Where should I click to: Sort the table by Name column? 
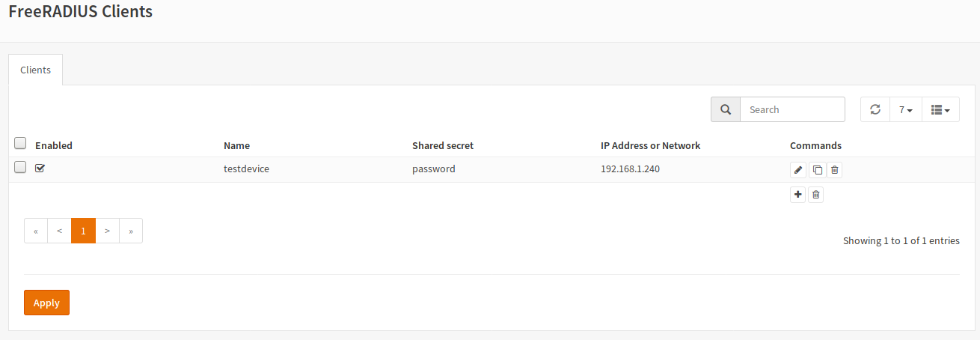coord(236,145)
